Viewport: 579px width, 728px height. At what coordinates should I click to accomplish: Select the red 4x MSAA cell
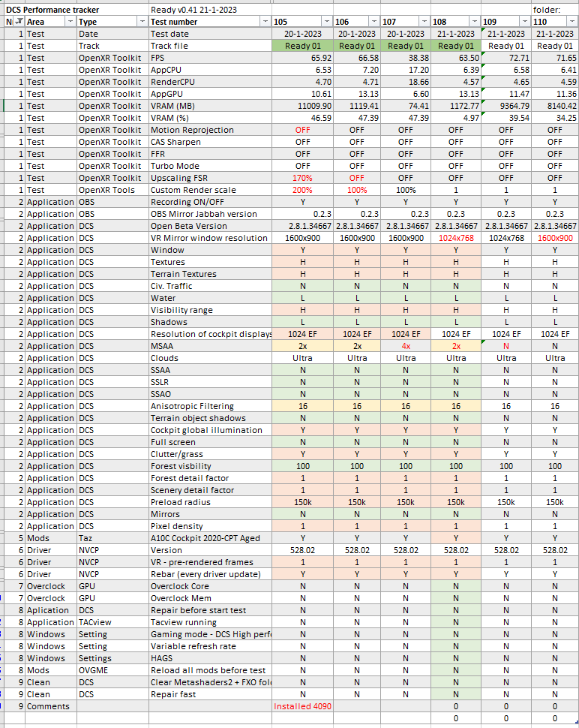[406, 346]
